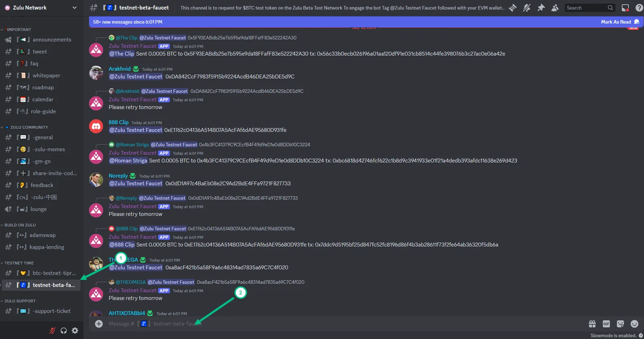Toggle microphone mute in user panel
644x339 pixels.
(52, 331)
